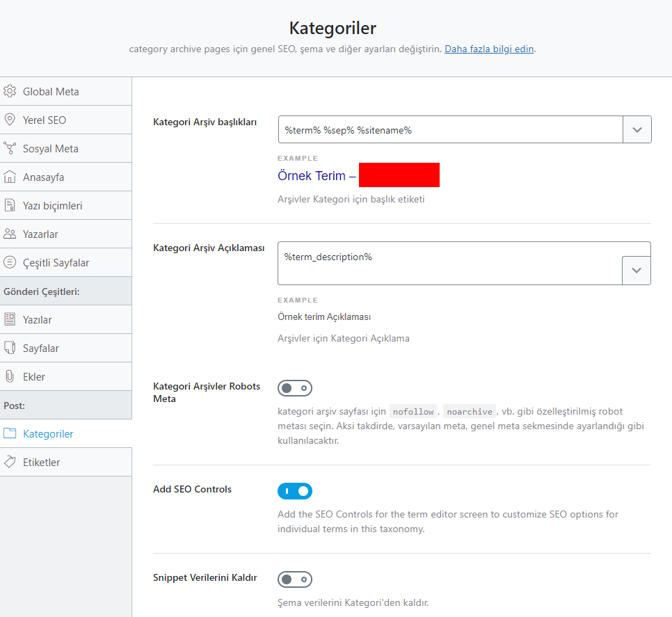Viewport: 672px width, 617px height.
Task: Click the Anasayfa house icon
Action: point(10,177)
